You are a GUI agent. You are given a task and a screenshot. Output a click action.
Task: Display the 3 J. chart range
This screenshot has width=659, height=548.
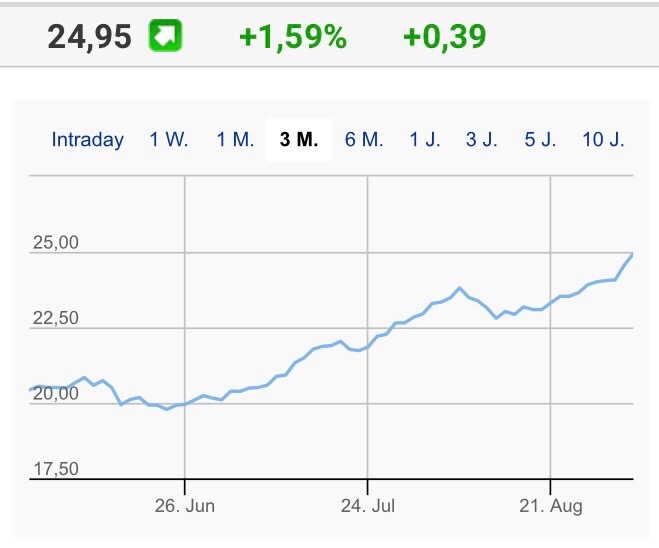coord(482,139)
